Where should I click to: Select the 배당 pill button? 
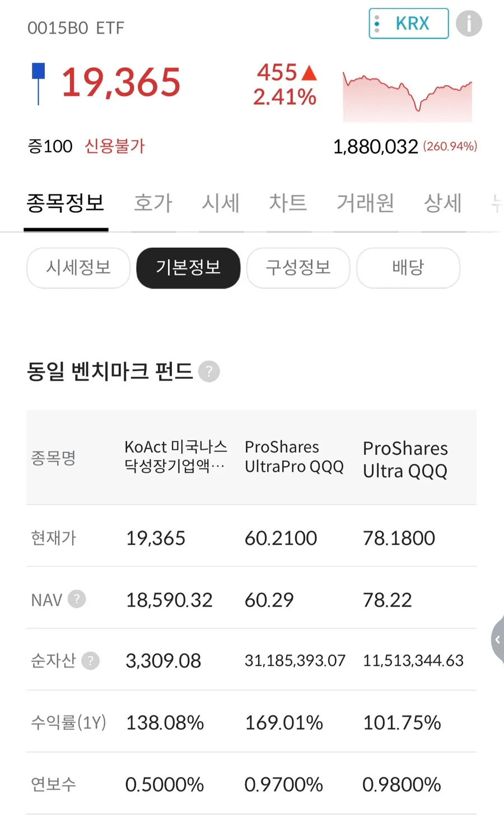[408, 268]
